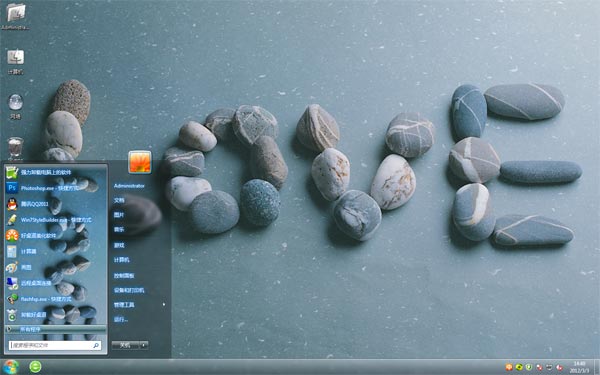Image resolution: width=600 pixels, height=375 pixels.
Task: Open the green browser icon on the taskbar
Action: 35,367
